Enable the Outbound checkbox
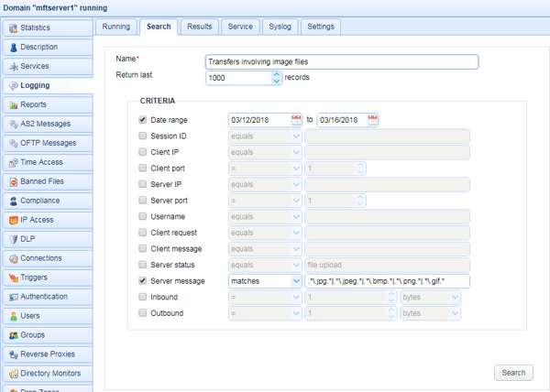Viewport: 550px width, 392px height. tap(142, 313)
